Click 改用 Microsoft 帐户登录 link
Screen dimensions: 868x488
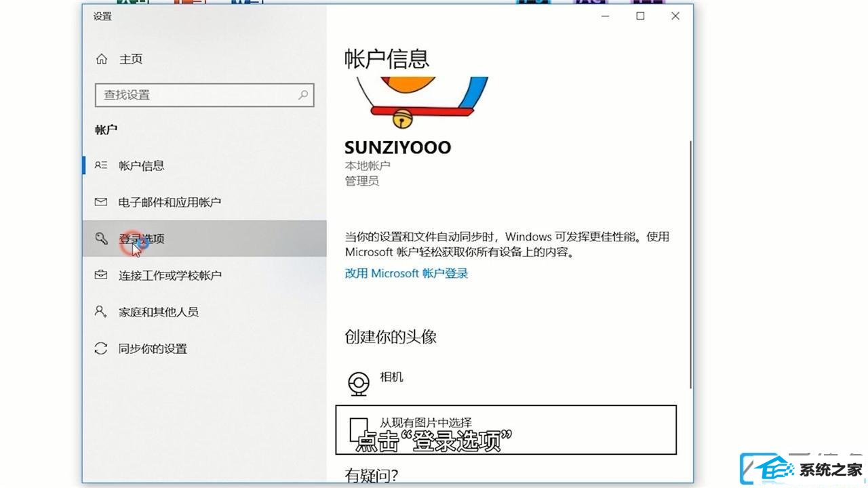406,273
